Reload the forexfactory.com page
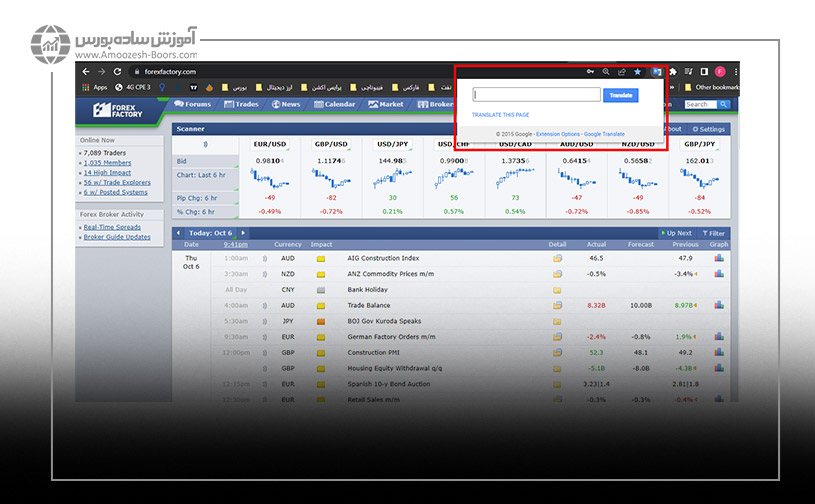Image resolution: width=815 pixels, height=504 pixels. [x=117, y=72]
